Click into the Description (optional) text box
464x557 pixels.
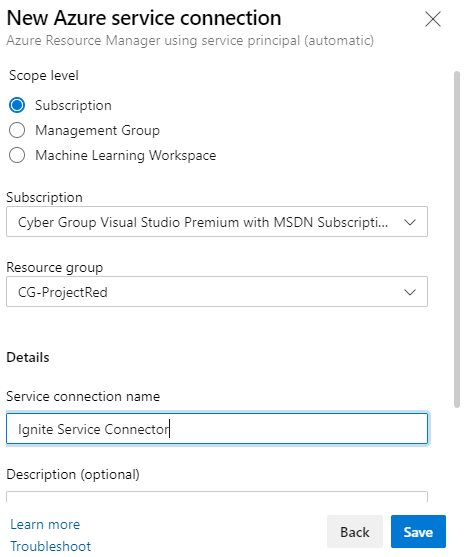[x=217, y=497]
